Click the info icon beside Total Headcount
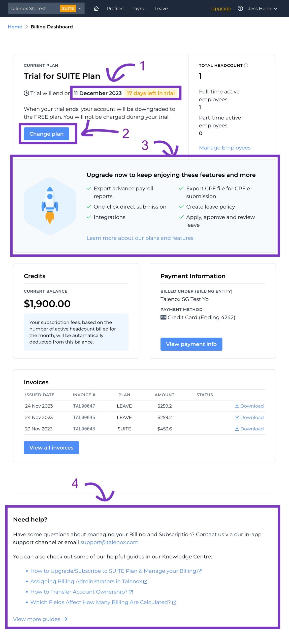 (x=246, y=65)
